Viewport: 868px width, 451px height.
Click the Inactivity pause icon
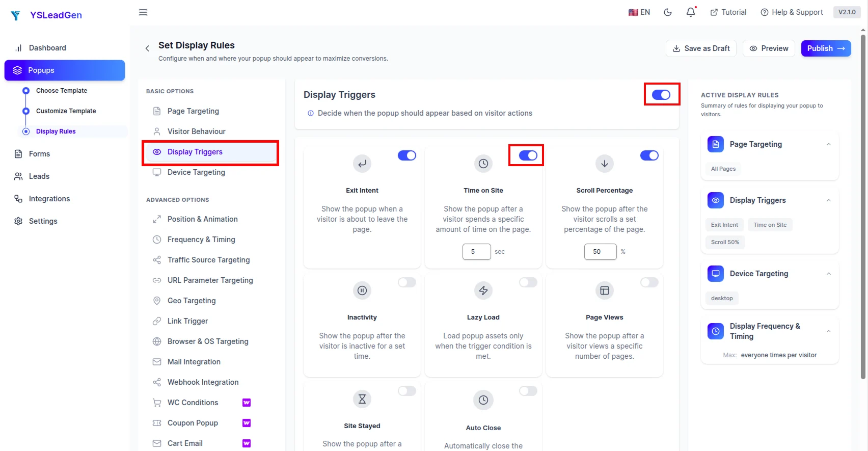362,290
